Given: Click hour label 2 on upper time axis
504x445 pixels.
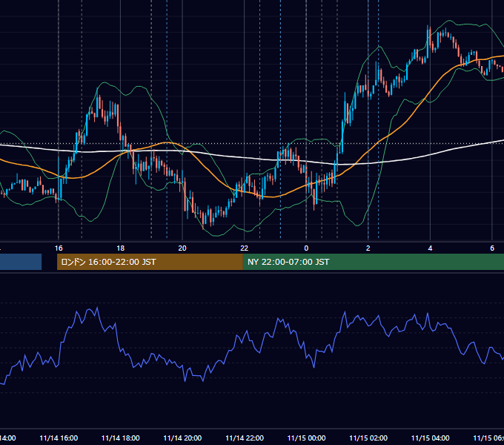Looking at the screenshot, I should pyautogui.click(x=368, y=248).
